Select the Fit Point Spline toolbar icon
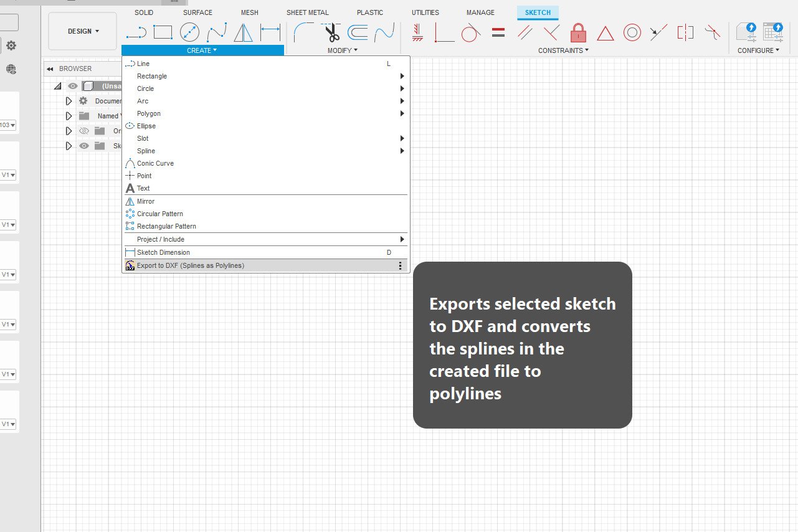Image resolution: width=798 pixels, height=532 pixels. tap(216, 32)
